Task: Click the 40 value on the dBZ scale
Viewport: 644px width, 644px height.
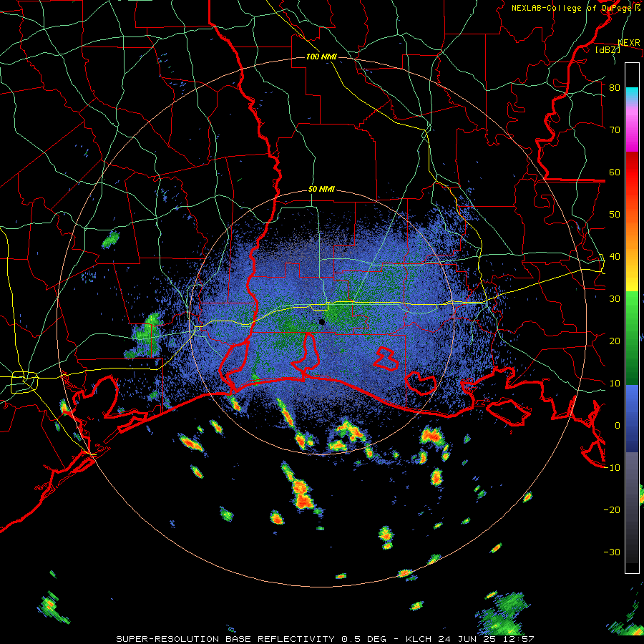Action: 615,257
